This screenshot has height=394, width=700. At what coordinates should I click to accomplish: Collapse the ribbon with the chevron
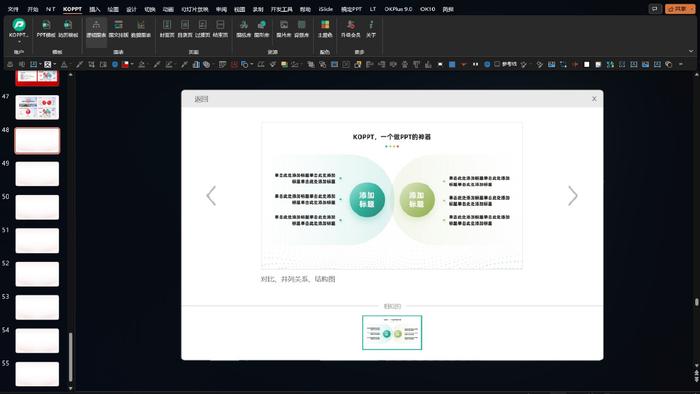(691, 51)
